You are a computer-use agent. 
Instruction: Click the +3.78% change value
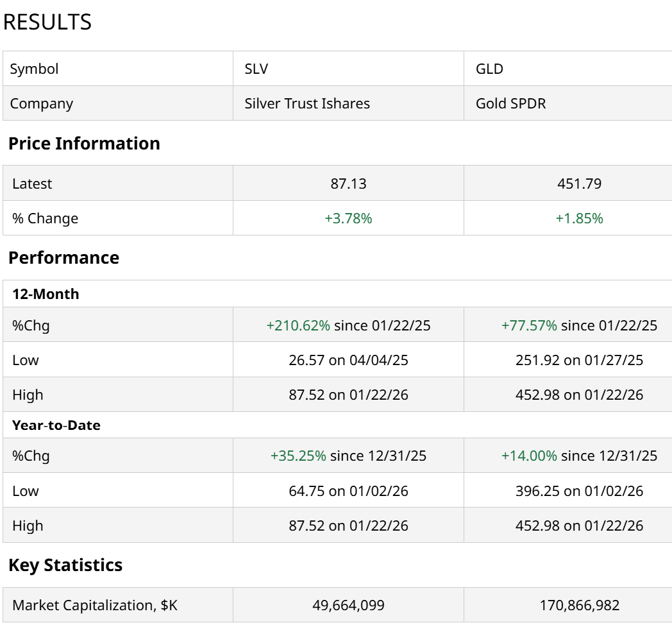[x=348, y=218]
